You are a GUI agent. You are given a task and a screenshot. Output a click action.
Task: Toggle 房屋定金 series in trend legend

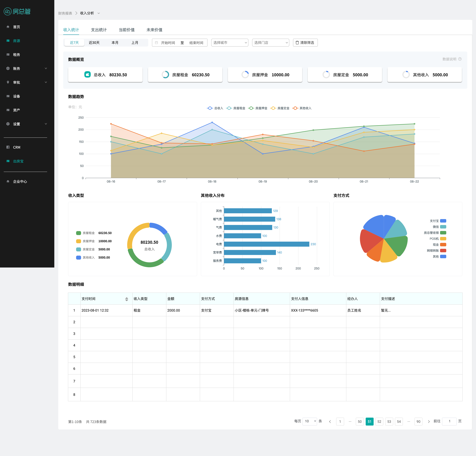click(x=280, y=108)
